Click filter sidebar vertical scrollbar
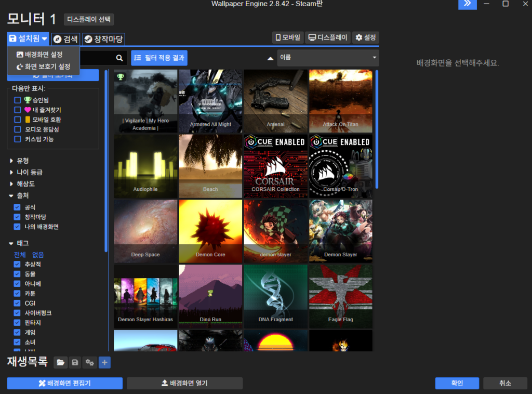Image resolution: width=532 pixels, height=394 pixels. [x=106, y=161]
